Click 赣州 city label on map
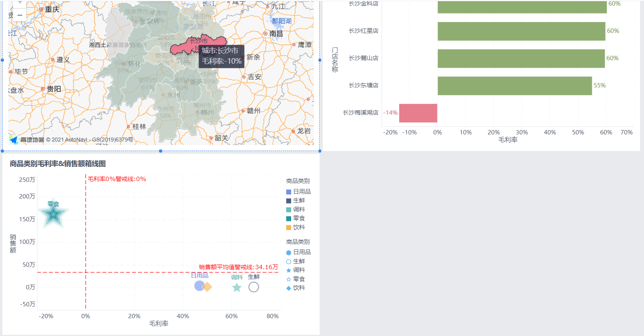644x336 pixels. coord(254,111)
